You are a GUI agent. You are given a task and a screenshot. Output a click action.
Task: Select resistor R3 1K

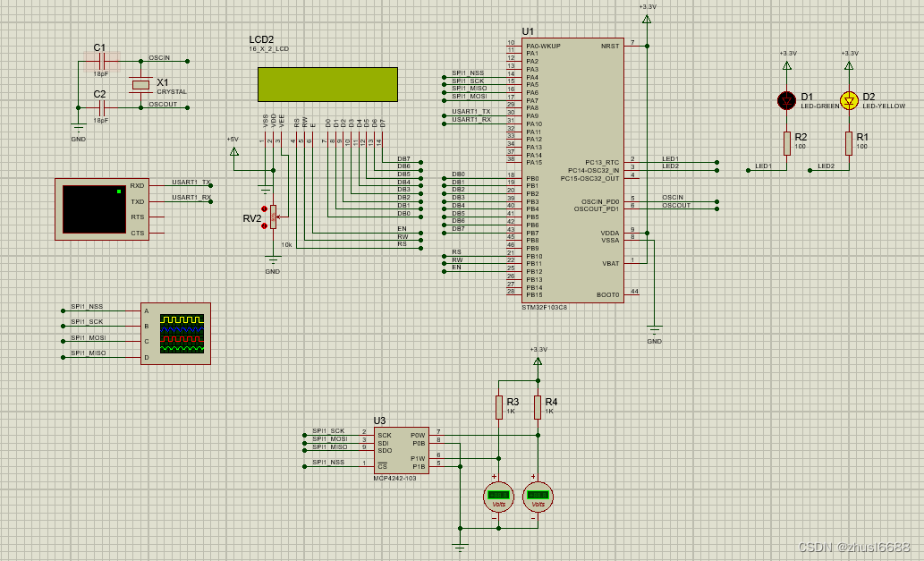tap(499, 405)
